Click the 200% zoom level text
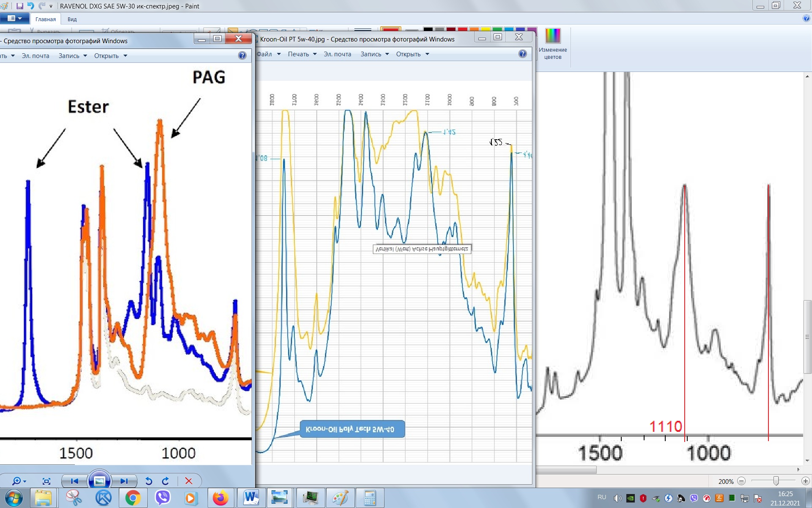The width and height of the screenshot is (812, 508). pos(726,481)
